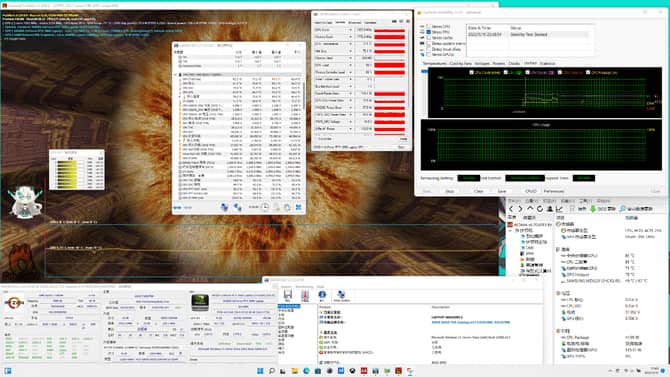
Task: Click sensor window expand arrows icon
Action: click(177, 207)
